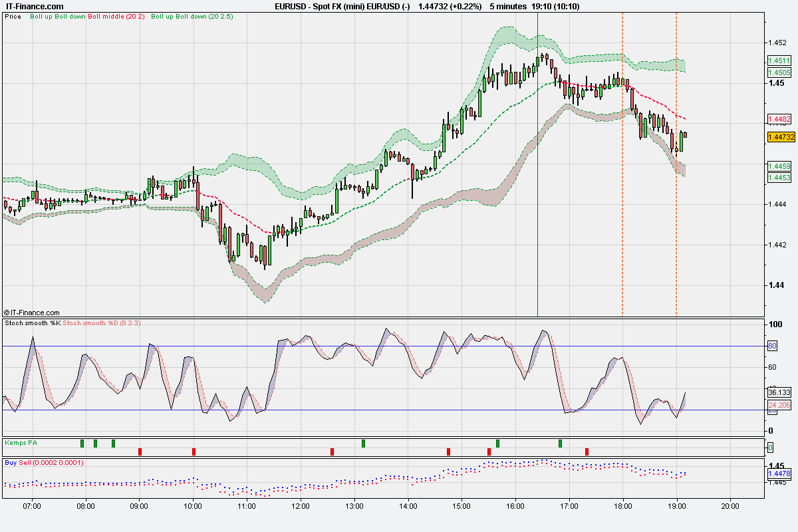Click the © IT-Finance.com copyright text
Image resolution: width=798 pixels, height=532 pixels.
point(32,313)
